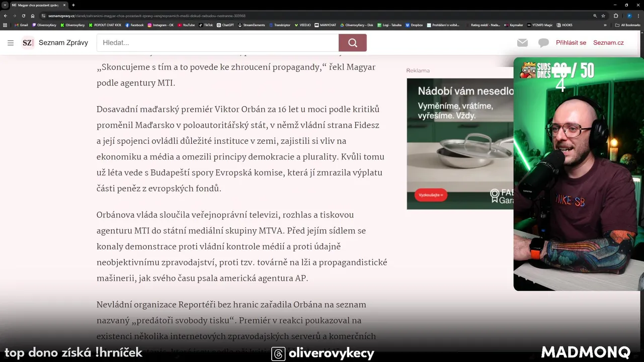This screenshot has width=644, height=362.
Task: Go back with browser back arrow
Action: click(6, 16)
